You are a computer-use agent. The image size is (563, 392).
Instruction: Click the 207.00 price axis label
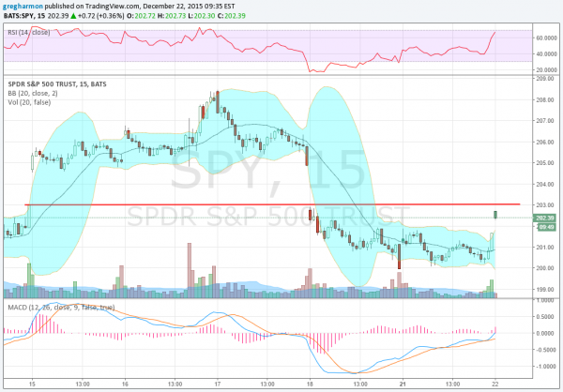[545, 121]
